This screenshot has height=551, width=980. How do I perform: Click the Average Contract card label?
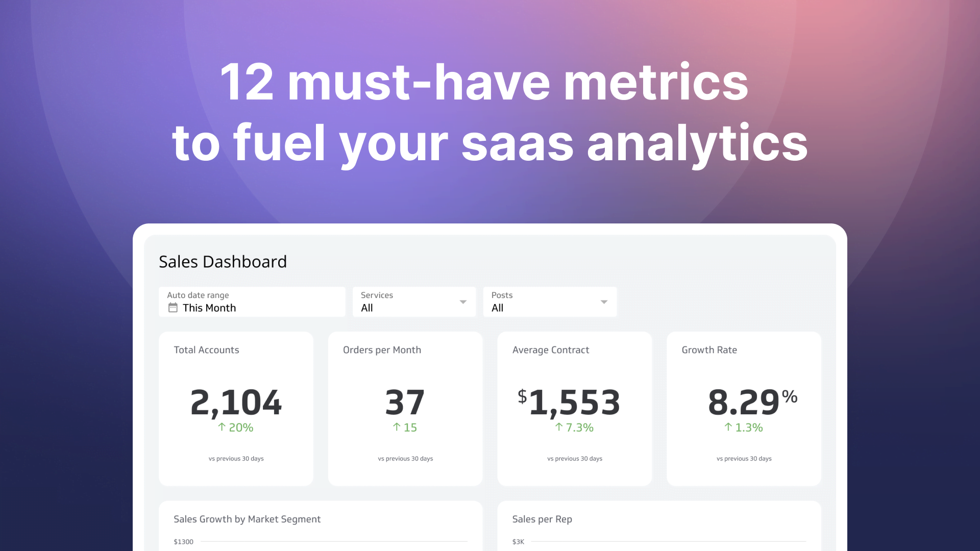(550, 350)
